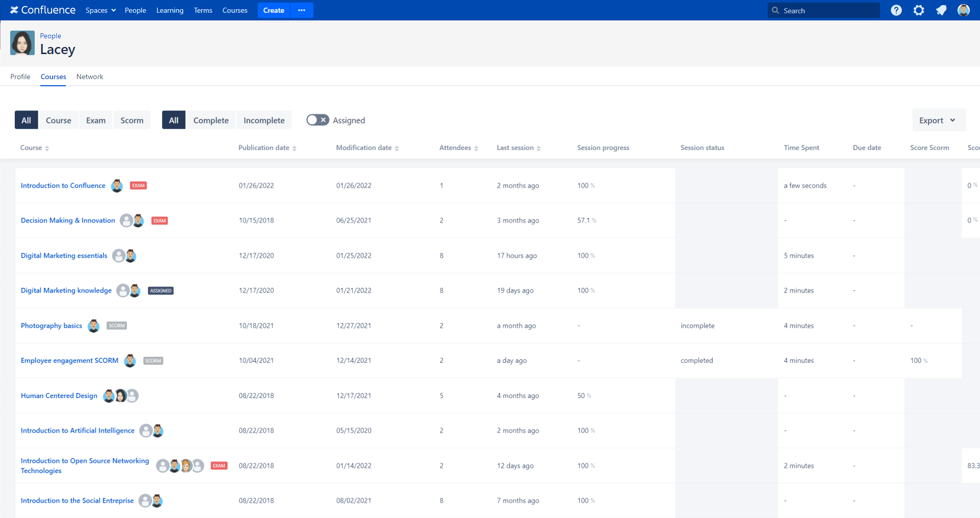Screen dimensions: 980x518
Task: Open the Human Centered Design course
Action: pos(59,396)
